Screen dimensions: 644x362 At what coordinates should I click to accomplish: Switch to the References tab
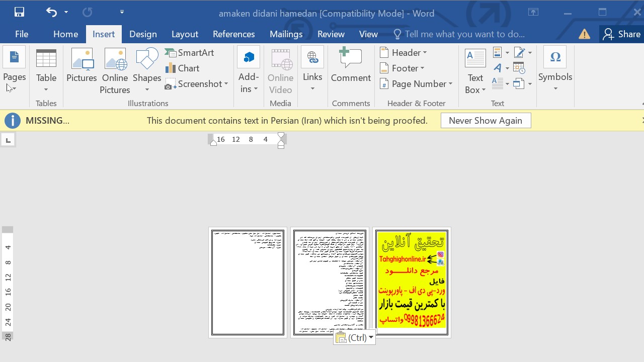pos(233,34)
